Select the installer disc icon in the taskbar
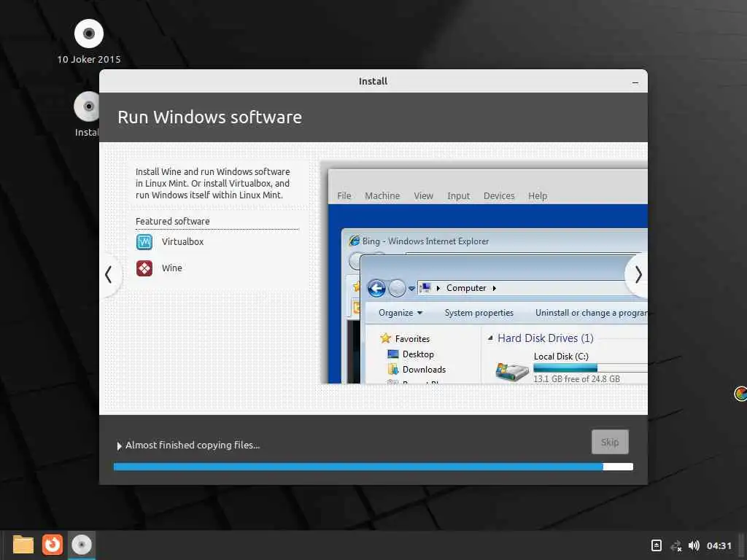Image resolution: width=747 pixels, height=560 pixels. (82, 545)
